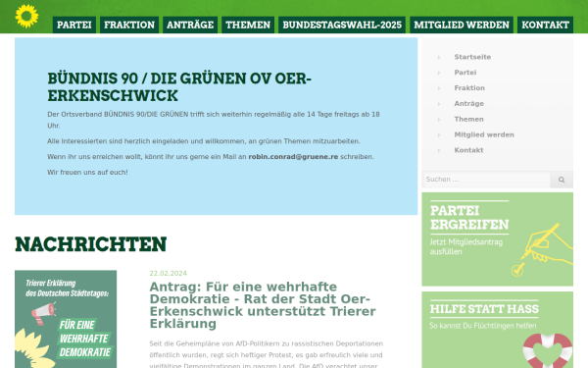
Task: Open Partei in the sidebar menu
Action: point(465,73)
